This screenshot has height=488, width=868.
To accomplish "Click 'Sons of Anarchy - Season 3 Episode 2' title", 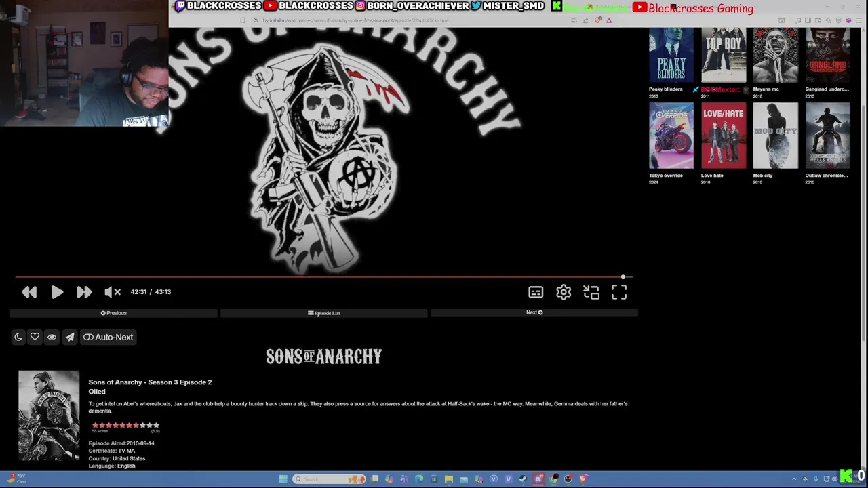I will click(150, 382).
